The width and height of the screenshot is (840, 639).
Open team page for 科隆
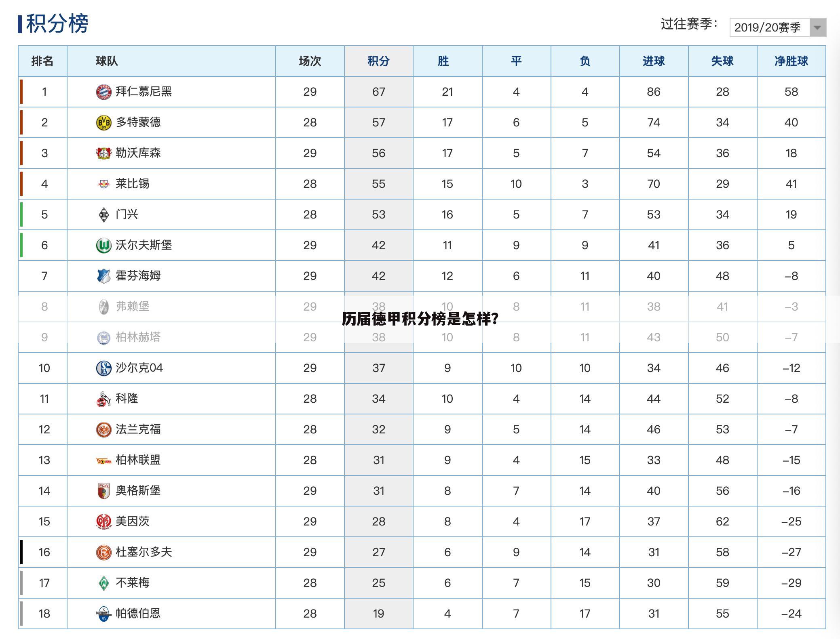pos(127,399)
